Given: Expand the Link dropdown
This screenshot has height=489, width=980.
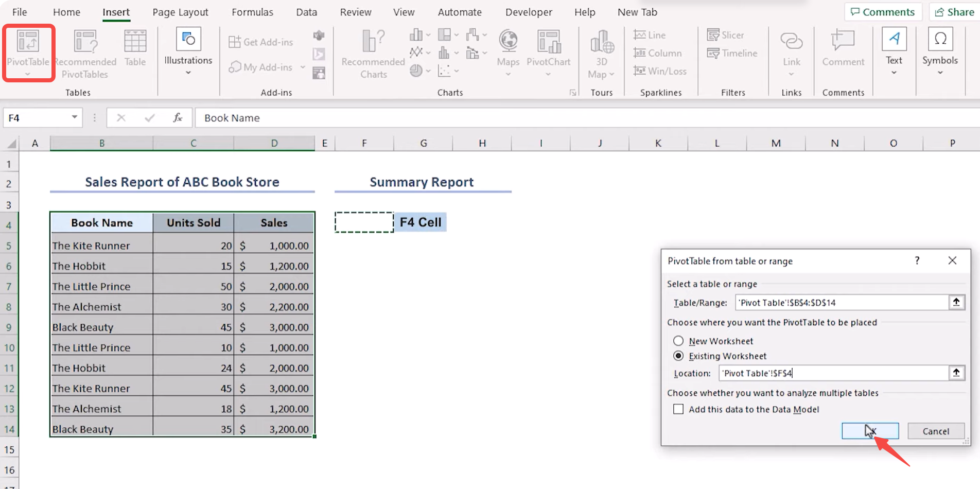Looking at the screenshot, I should (x=791, y=74).
